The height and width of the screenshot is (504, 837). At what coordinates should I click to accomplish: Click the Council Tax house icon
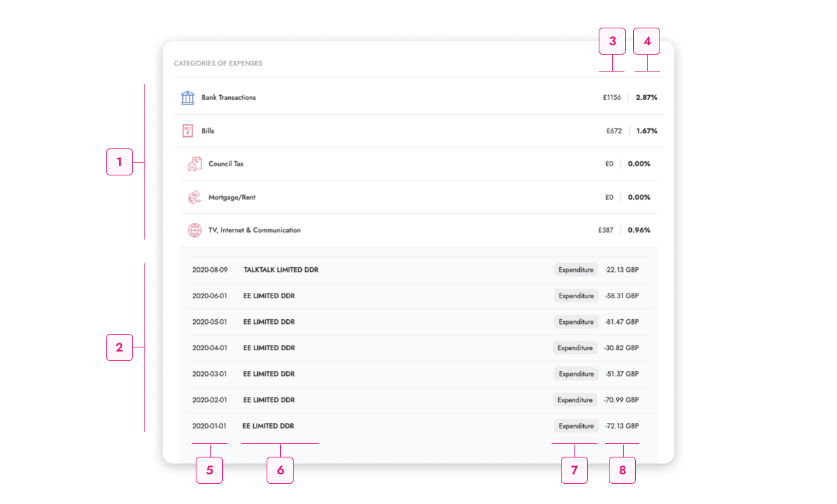coord(194,164)
